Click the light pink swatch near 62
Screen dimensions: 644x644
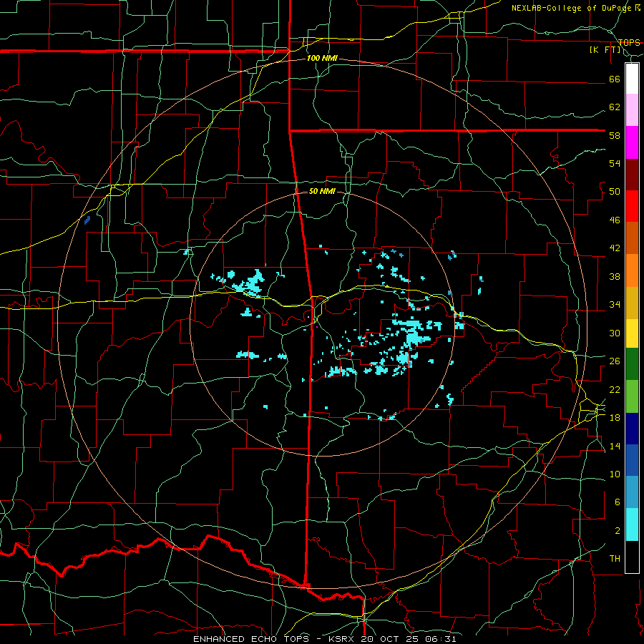pyautogui.click(x=632, y=109)
